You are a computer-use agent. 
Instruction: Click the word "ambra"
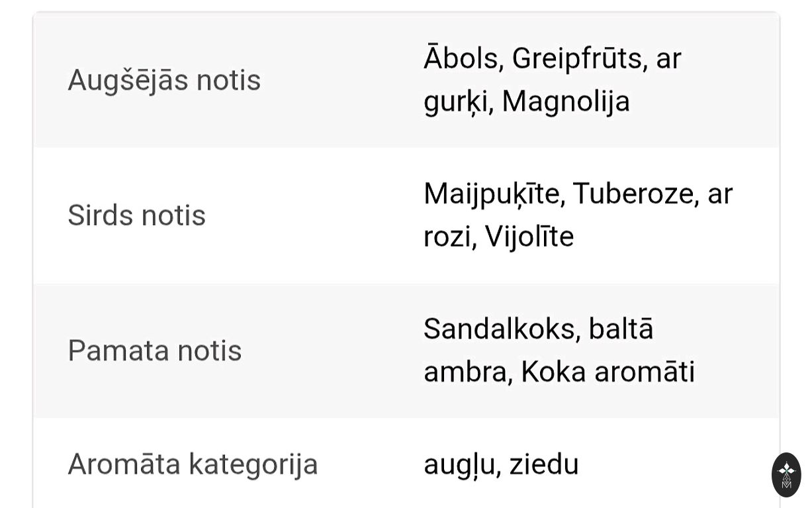pyautogui.click(x=465, y=372)
